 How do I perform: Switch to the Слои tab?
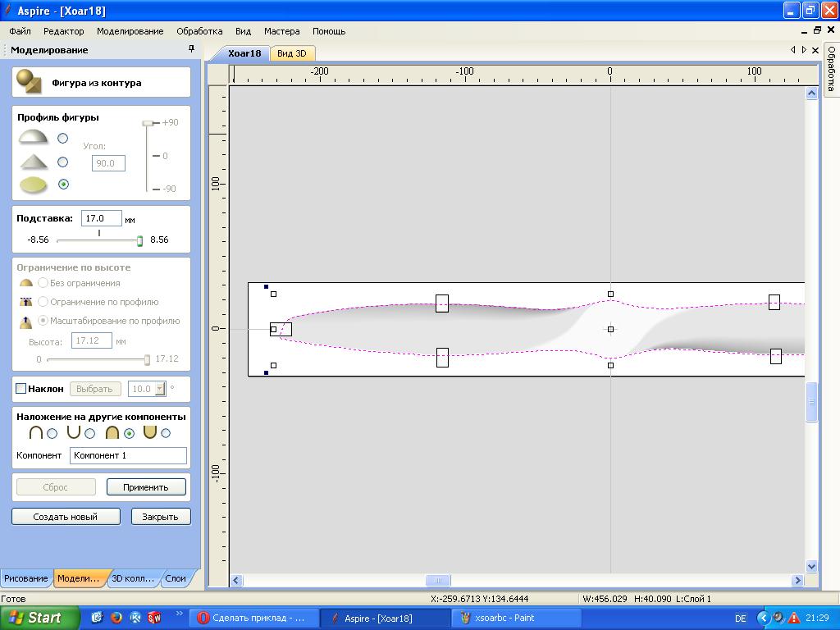(176, 578)
